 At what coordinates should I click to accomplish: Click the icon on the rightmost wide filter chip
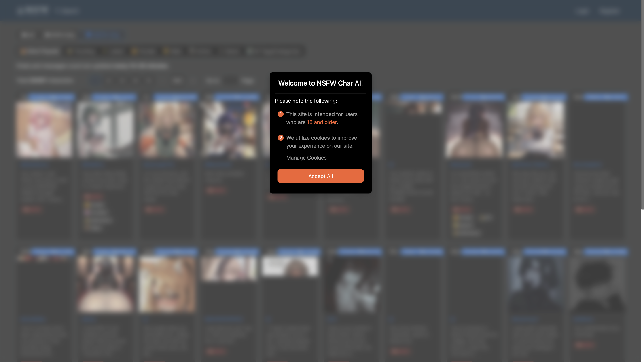(x=252, y=51)
